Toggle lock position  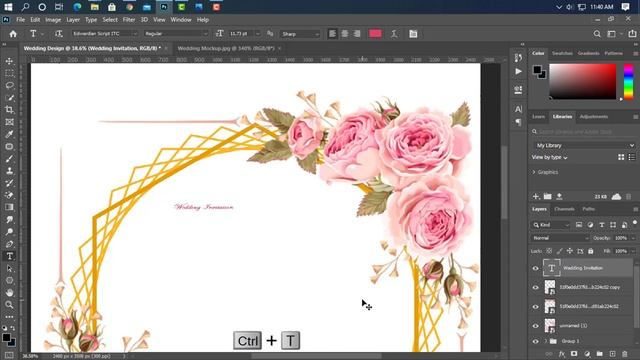coord(570,251)
